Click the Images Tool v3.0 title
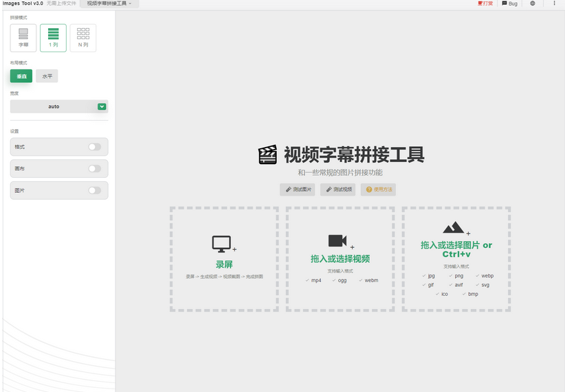 click(x=23, y=3)
